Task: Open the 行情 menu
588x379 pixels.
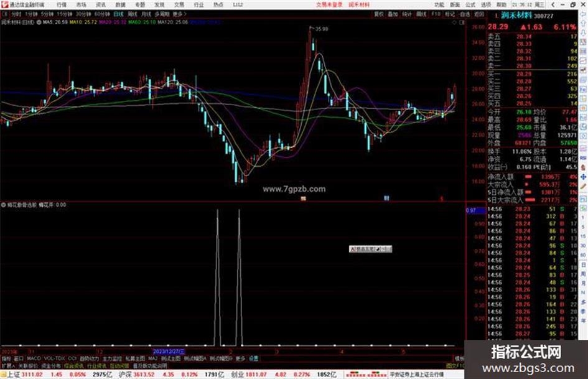Action: (x=62, y=5)
